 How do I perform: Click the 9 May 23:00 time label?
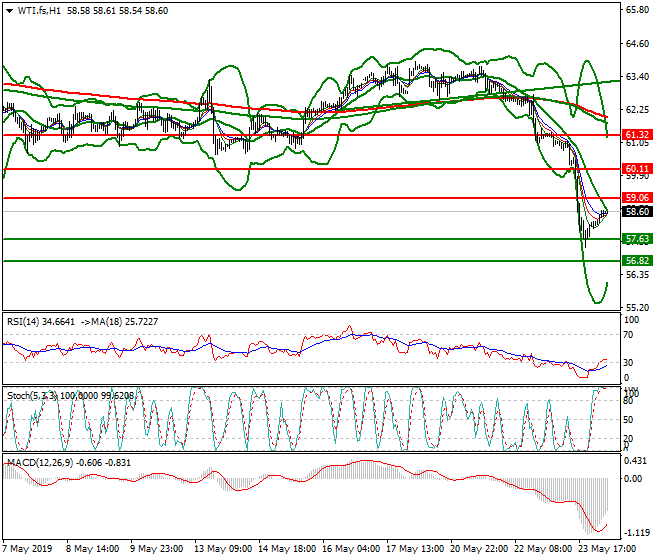tap(156, 549)
